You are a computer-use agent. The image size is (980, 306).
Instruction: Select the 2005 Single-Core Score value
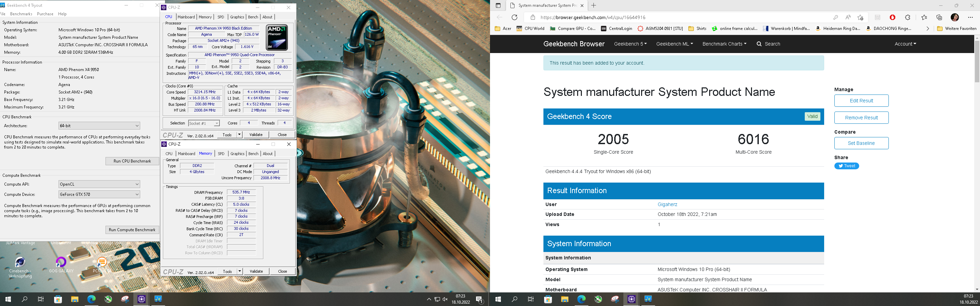click(613, 139)
